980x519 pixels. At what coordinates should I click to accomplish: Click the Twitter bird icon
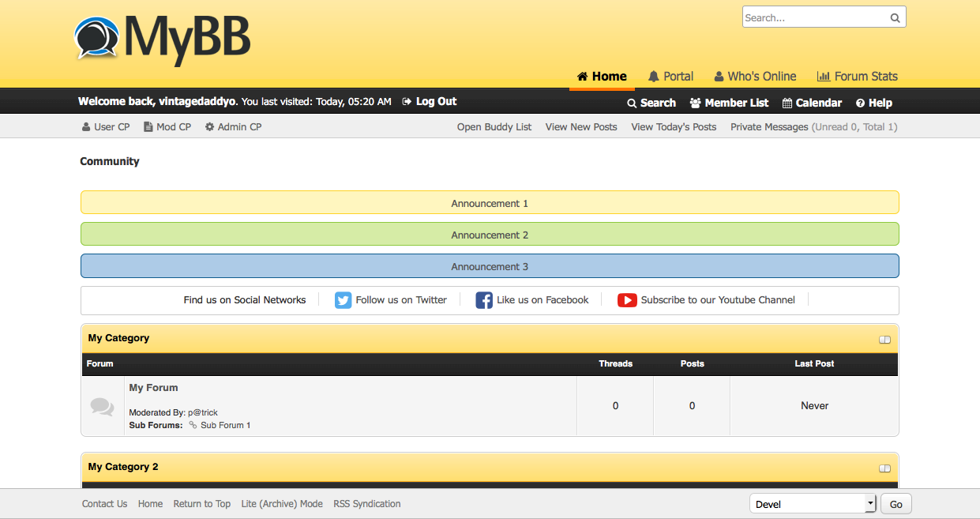point(343,300)
